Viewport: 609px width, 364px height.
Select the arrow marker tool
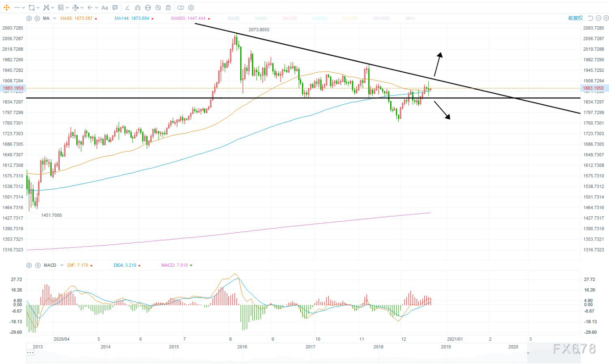tap(90, 7)
